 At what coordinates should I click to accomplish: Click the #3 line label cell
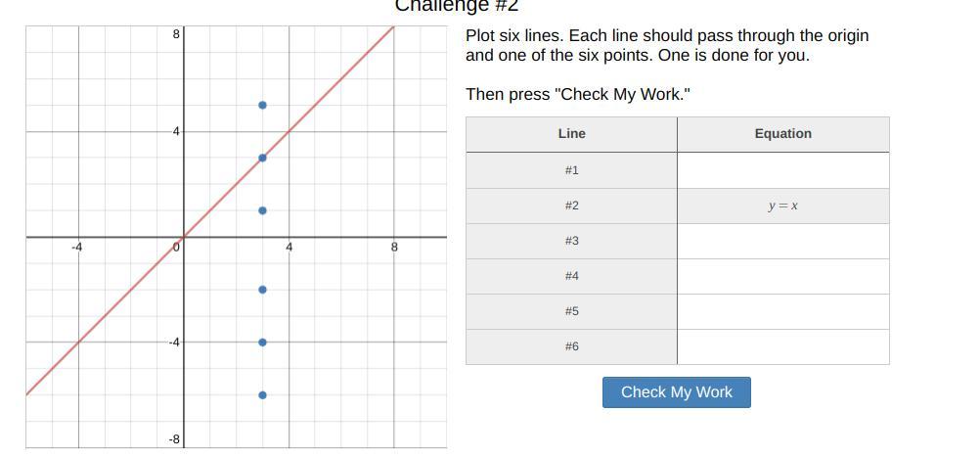pyautogui.click(x=571, y=241)
